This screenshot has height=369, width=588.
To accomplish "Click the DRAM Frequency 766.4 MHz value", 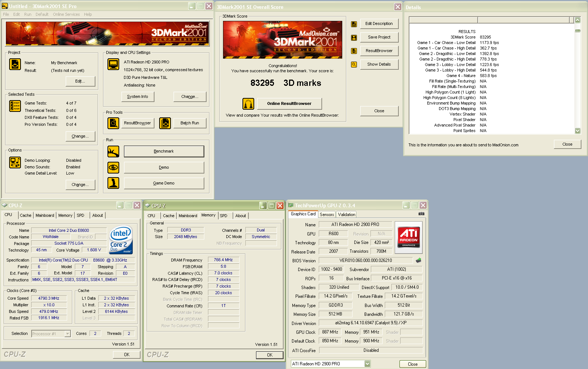I will 223,260.
